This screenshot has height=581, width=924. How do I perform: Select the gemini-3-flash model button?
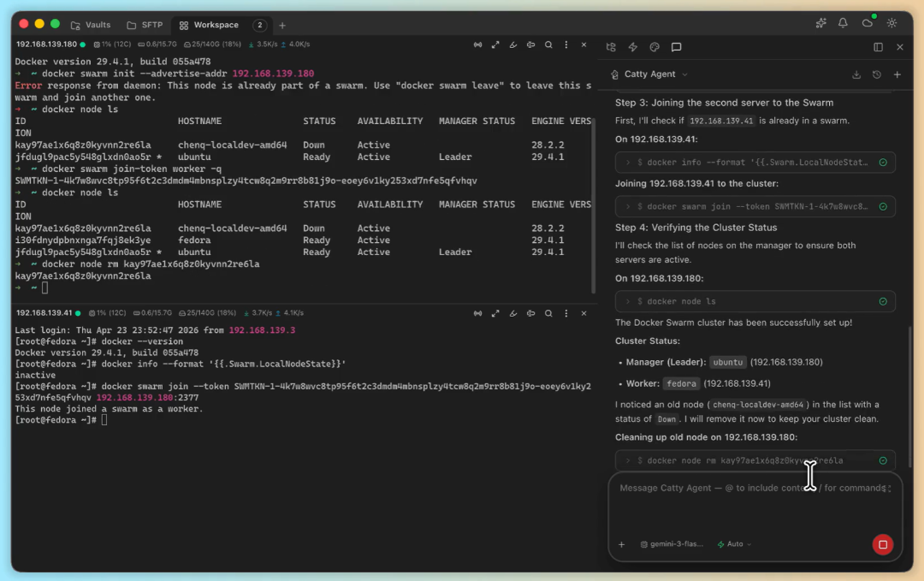pos(672,544)
